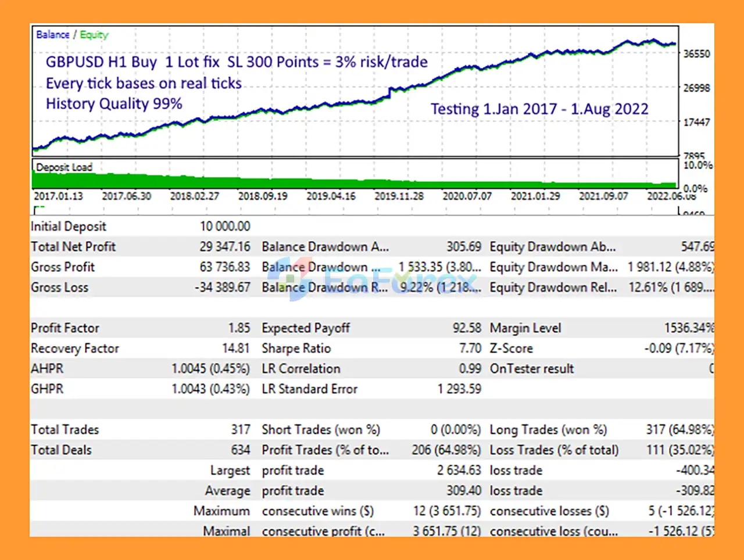Click the History Quality 99% annotation
The width and height of the screenshot is (744, 560).
[x=114, y=104]
